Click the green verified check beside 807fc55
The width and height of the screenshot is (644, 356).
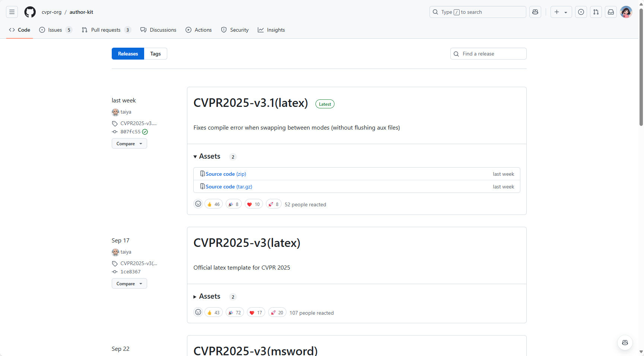click(x=145, y=132)
